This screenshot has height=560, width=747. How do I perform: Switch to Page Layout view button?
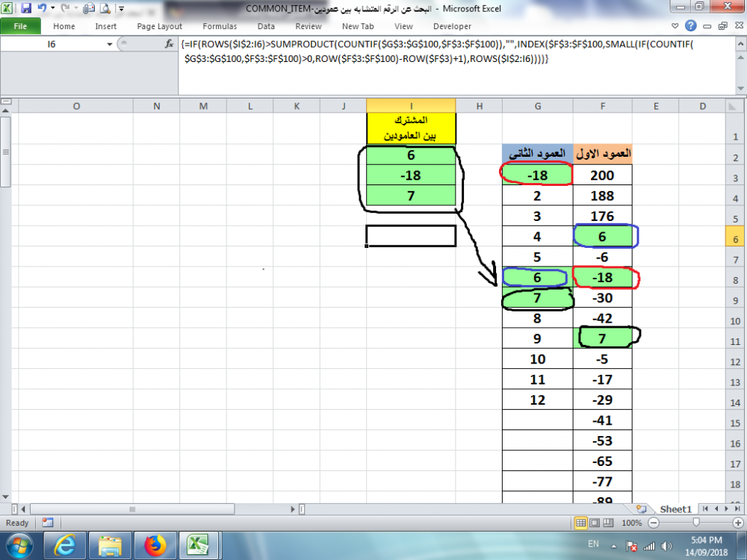[596, 523]
